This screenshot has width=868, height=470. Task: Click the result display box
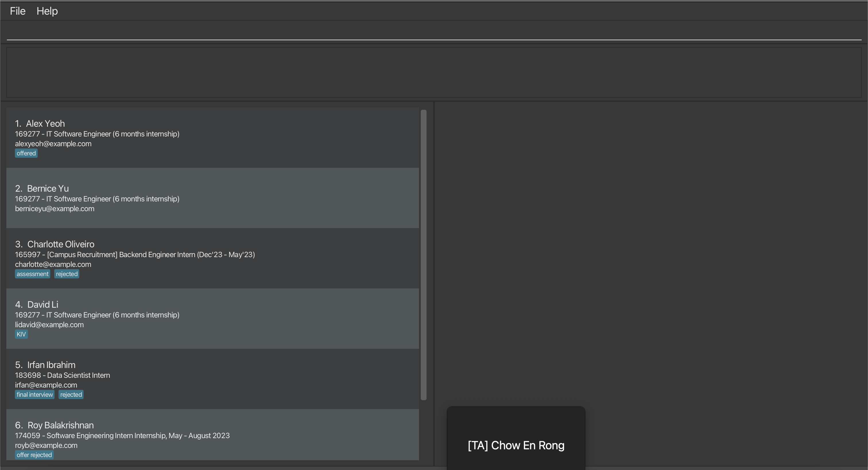tap(433, 72)
